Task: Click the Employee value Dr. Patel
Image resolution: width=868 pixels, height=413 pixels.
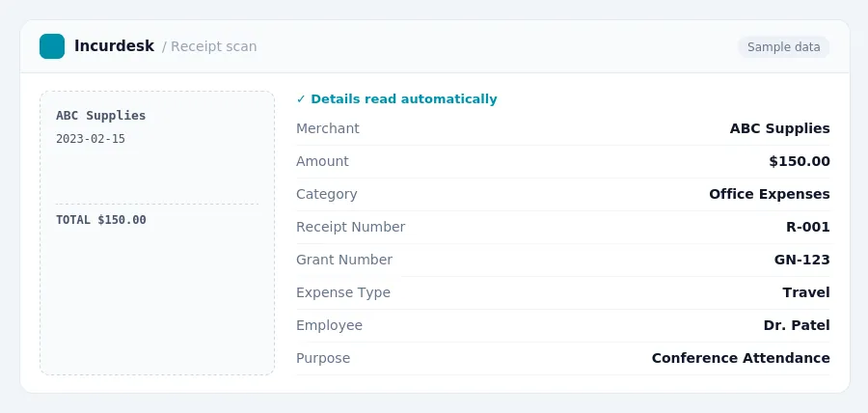Action: 796,325
